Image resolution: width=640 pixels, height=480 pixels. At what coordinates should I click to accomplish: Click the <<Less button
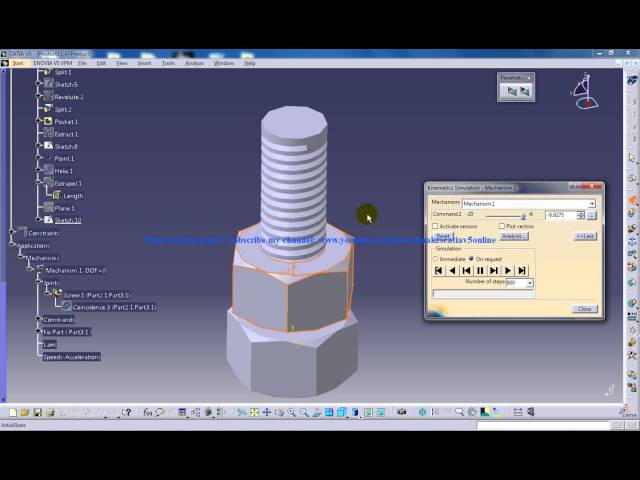[x=585, y=236]
